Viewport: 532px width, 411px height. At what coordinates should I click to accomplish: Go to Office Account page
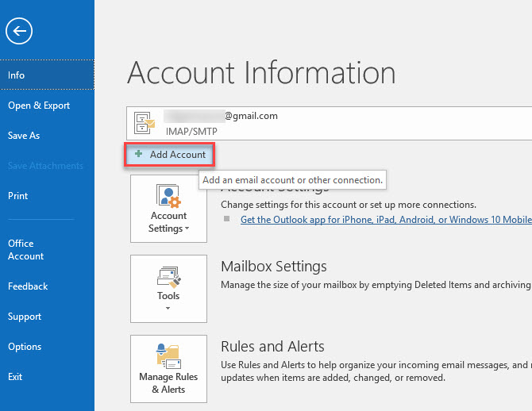26,250
